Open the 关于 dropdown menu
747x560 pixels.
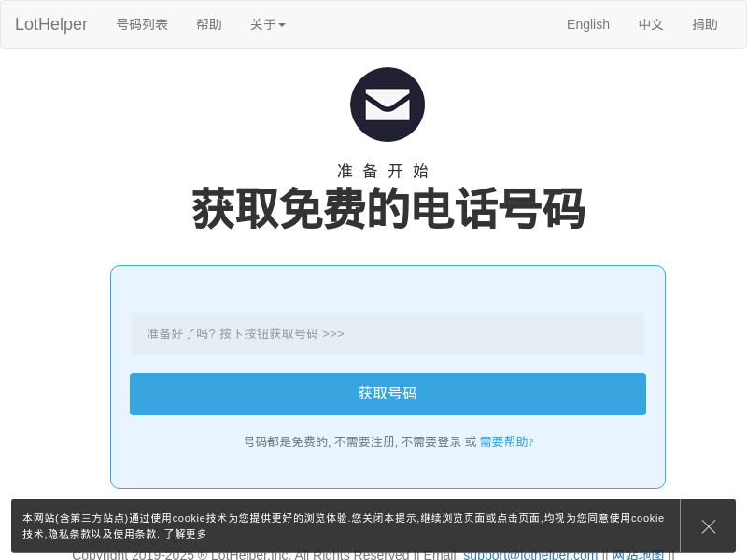[x=268, y=24]
